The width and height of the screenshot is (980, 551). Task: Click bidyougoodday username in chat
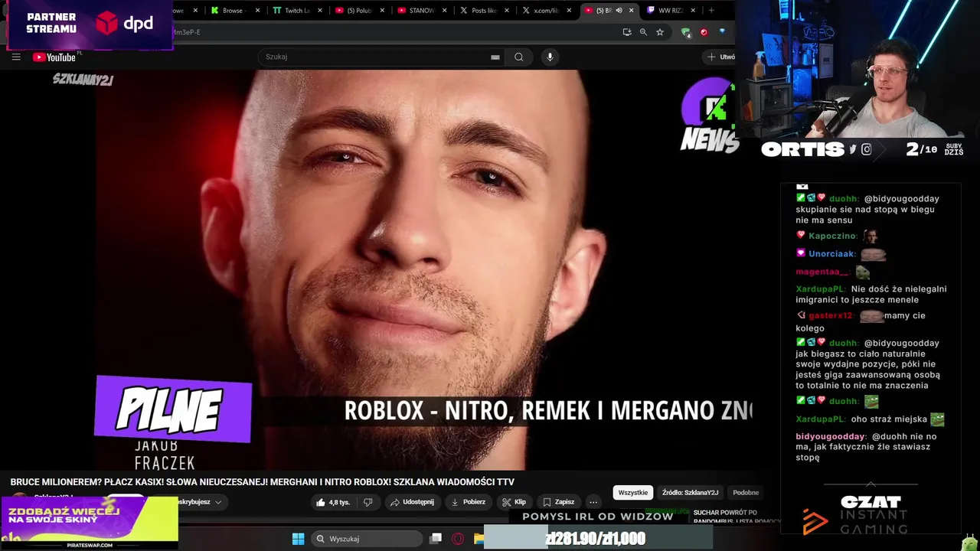[831, 437]
